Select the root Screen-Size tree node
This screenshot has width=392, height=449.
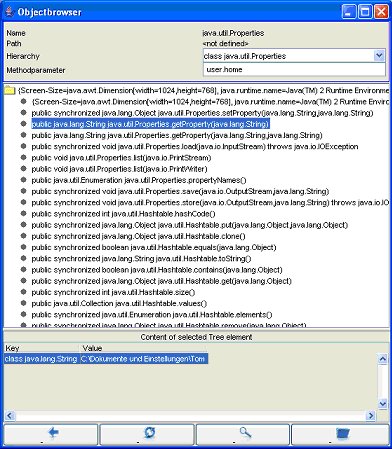[203, 90]
